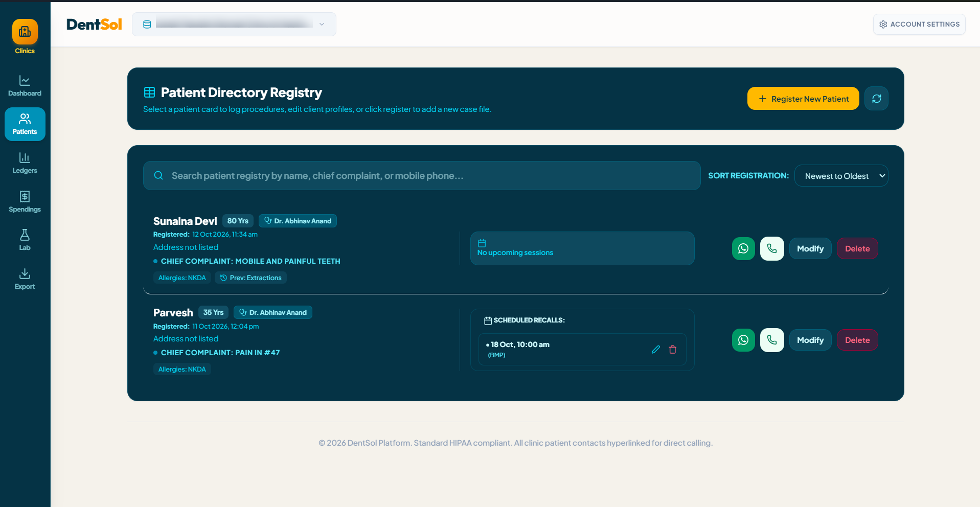The height and width of the screenshot is (507, 980).
Task: Open Spendings from the sidebar
Action: coord(25,202)
